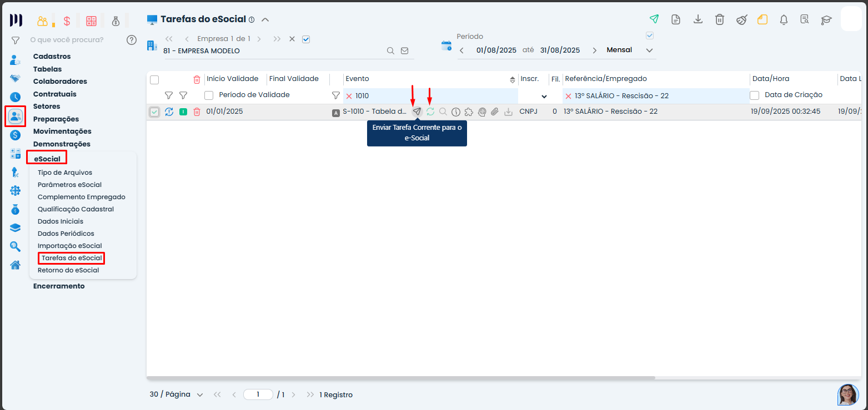
Task: Open the document icon in top toolbar
Action: (x=676, y=19)
